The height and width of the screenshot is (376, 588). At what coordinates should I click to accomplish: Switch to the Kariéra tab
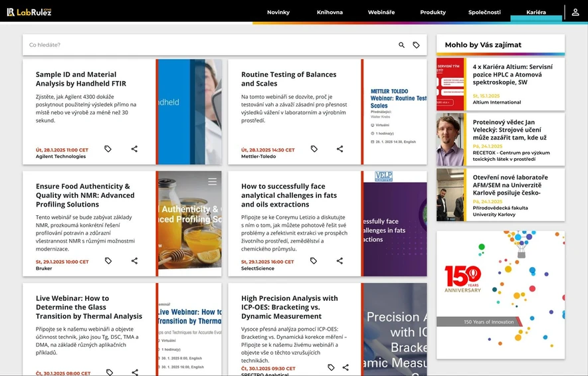pos(536,13)
